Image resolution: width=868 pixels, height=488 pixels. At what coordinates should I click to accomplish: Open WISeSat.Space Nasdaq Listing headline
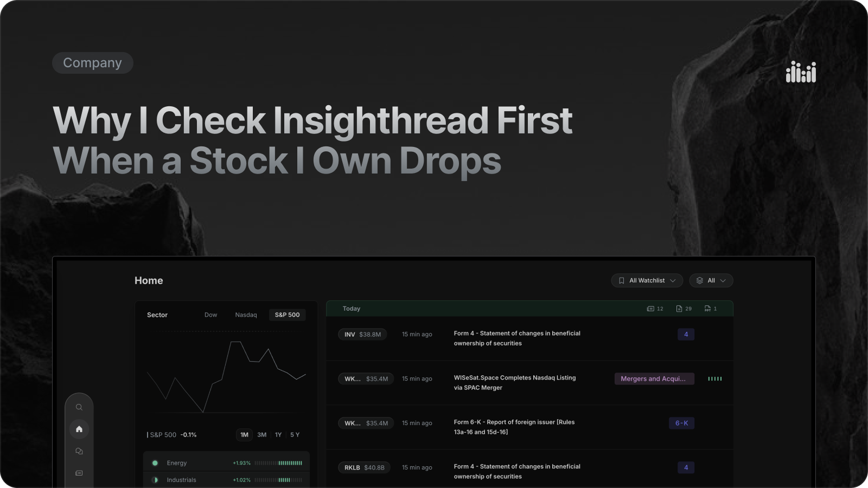pos(515,383)
